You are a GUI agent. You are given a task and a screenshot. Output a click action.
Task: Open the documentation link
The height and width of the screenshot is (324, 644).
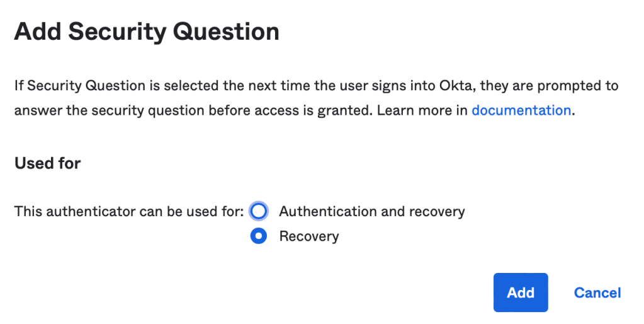pos(521,110)
